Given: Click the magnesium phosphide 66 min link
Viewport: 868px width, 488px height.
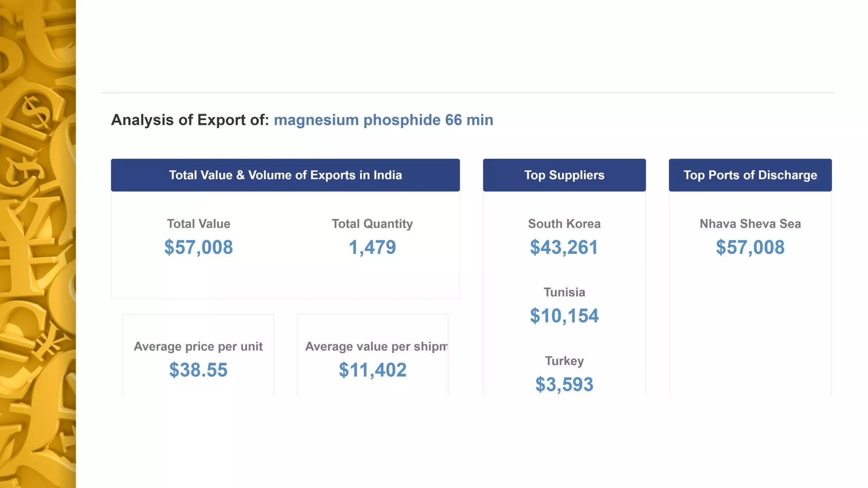Looking at the screenshot, I should pyautogui.click(x=383, y=120).
